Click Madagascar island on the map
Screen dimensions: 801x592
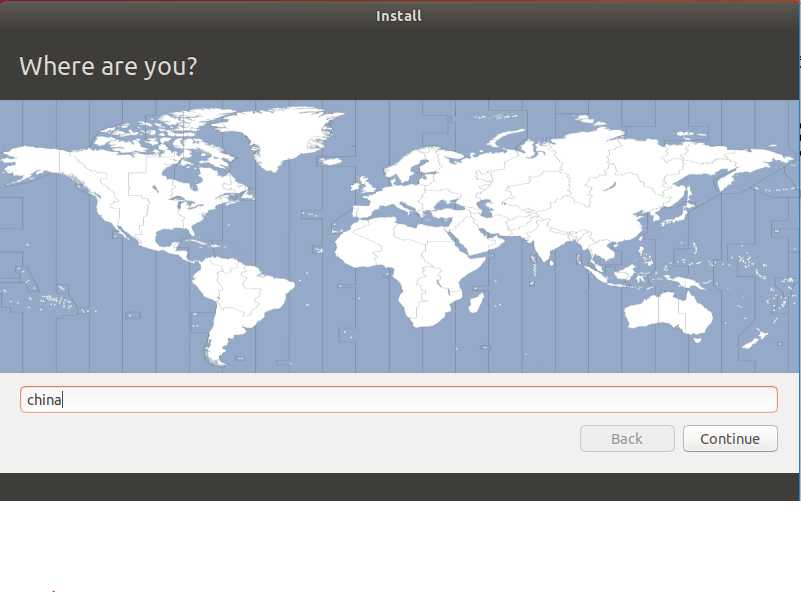(x=476, y=302)
